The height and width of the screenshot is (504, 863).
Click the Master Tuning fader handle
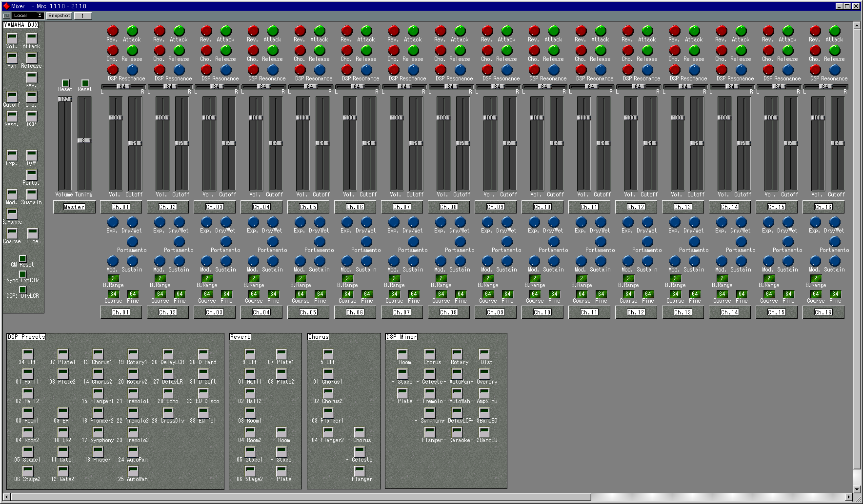(x=84, y=141)
